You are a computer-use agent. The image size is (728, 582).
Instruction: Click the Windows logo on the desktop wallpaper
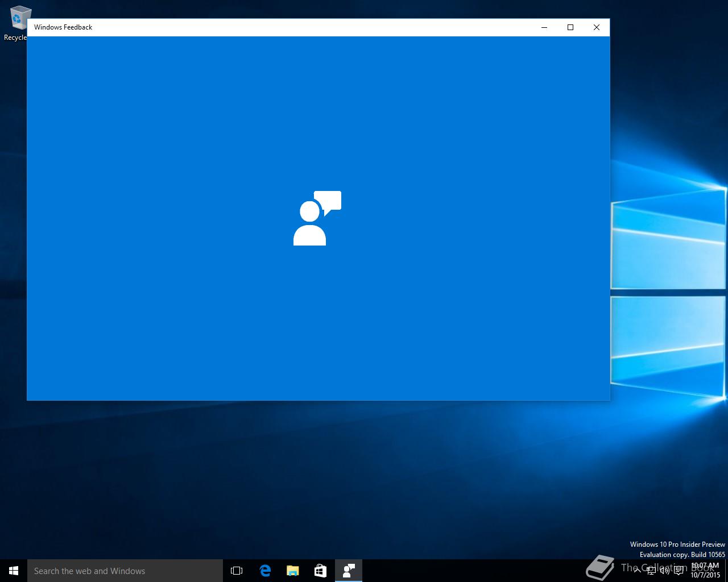point(668,293)
